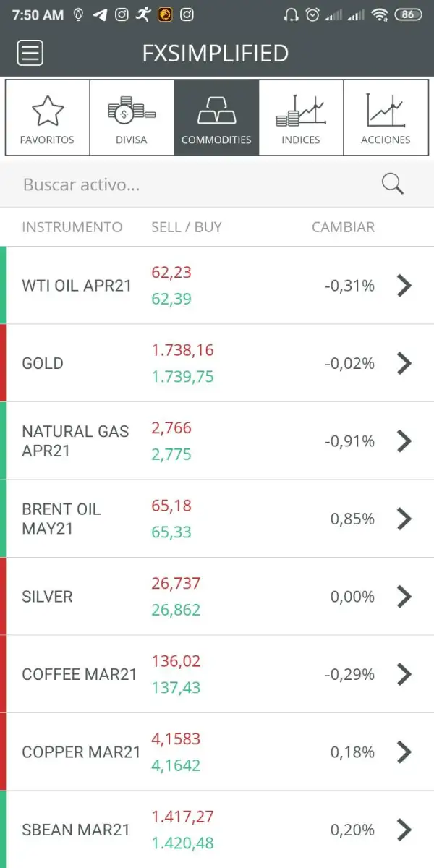Expand GOLD row chevron
The width and height of the screenshot is (434, 868).
(404, 363)
